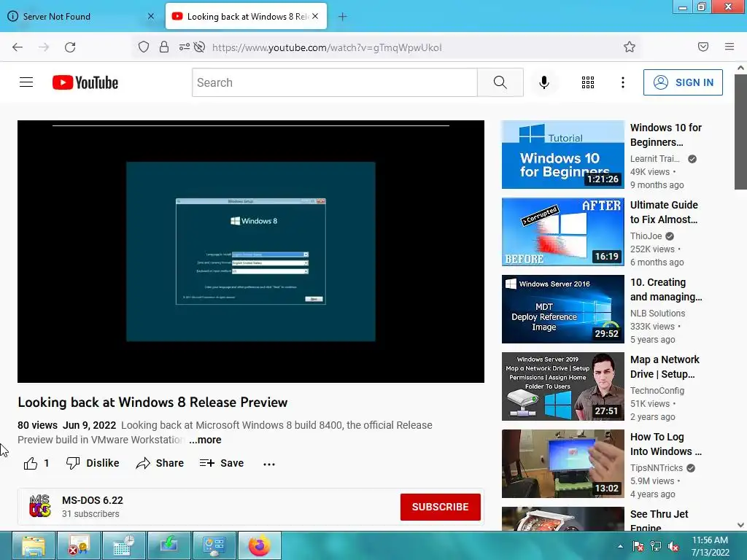The image size is (747, 560).
Task: Open the MS-DOS 6.22 channel name link
Action: click(x=93, y=500)
